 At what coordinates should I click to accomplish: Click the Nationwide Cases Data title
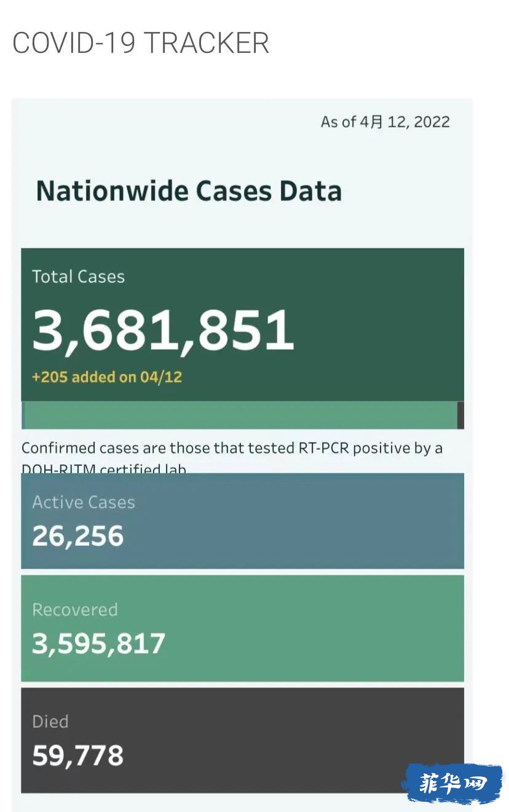click(x=189, y=191)
